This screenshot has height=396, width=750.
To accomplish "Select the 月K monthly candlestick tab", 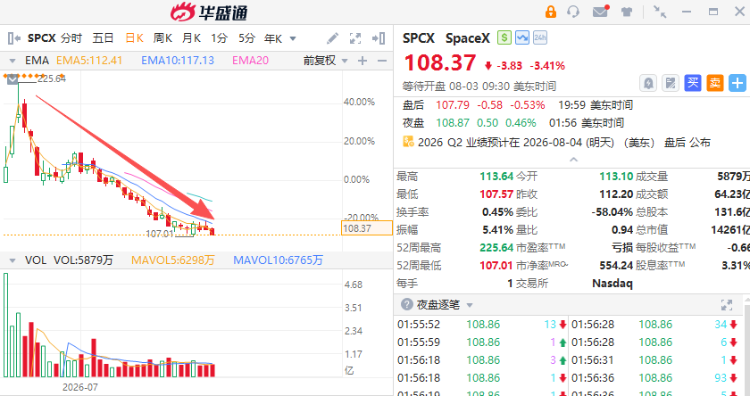I will pyautogui.click(x=191, y=38).
